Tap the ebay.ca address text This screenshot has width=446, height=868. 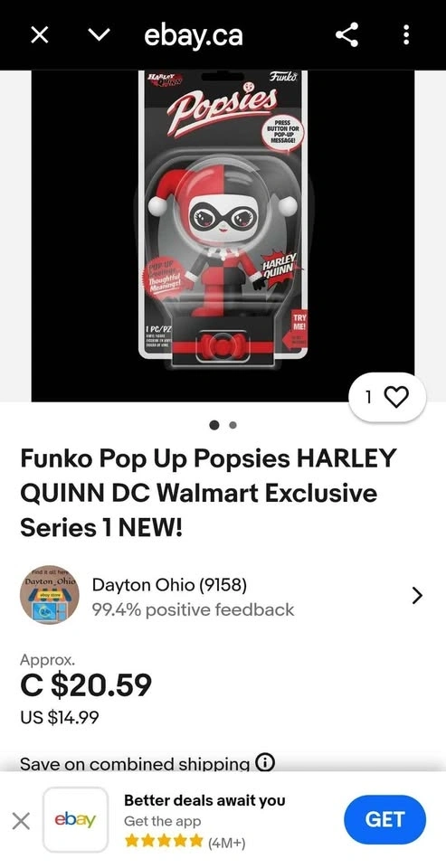(x=194, y=36)
